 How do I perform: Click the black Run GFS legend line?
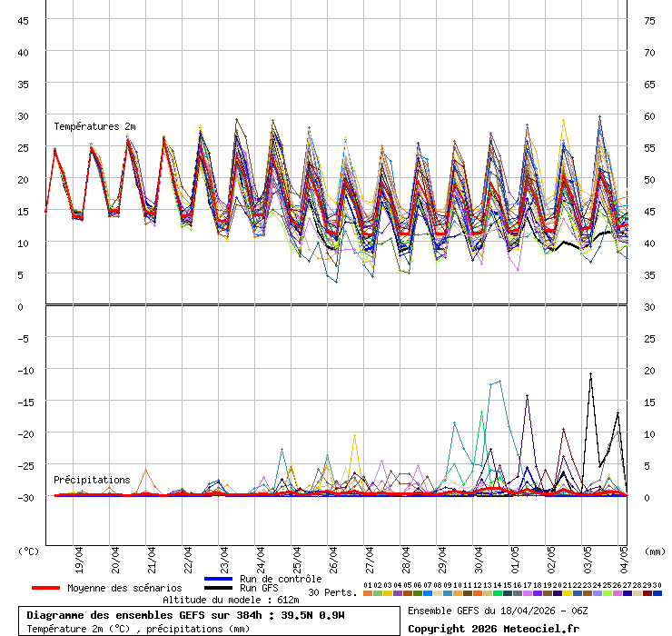coord(218,589)
